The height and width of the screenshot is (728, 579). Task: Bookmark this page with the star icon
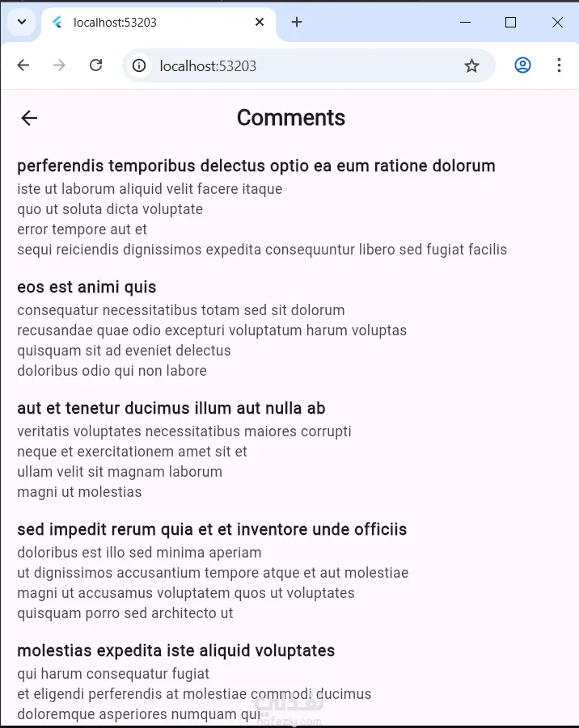(x=471, y=66)
